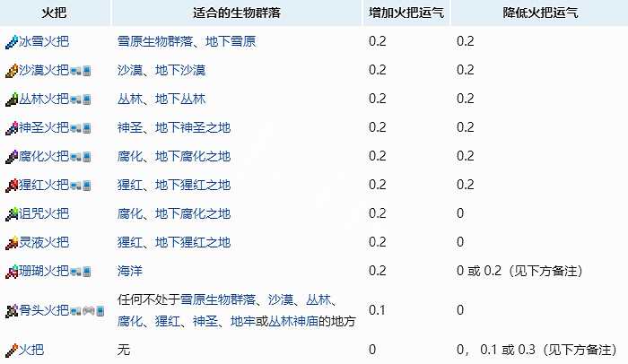Click the 丛林火把 torch icon
Image resolution: width=628 pixels, height=364 pixels.
click(12, 100)
